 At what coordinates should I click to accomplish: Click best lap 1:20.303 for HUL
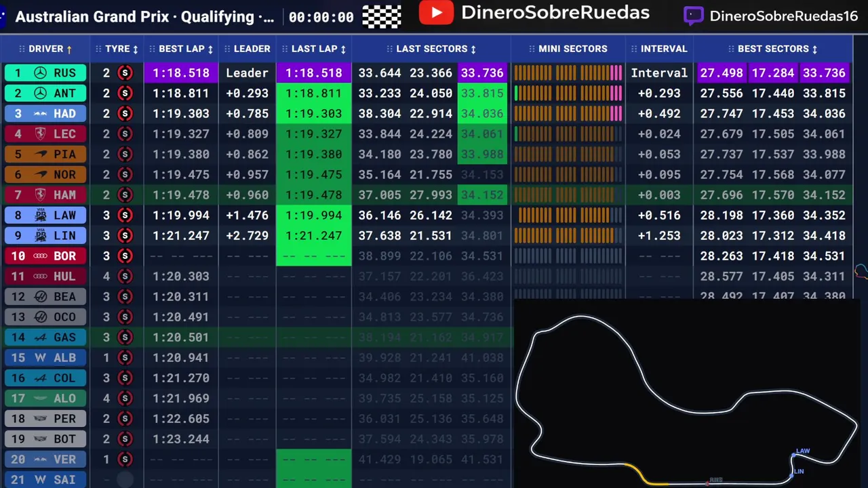181,276
